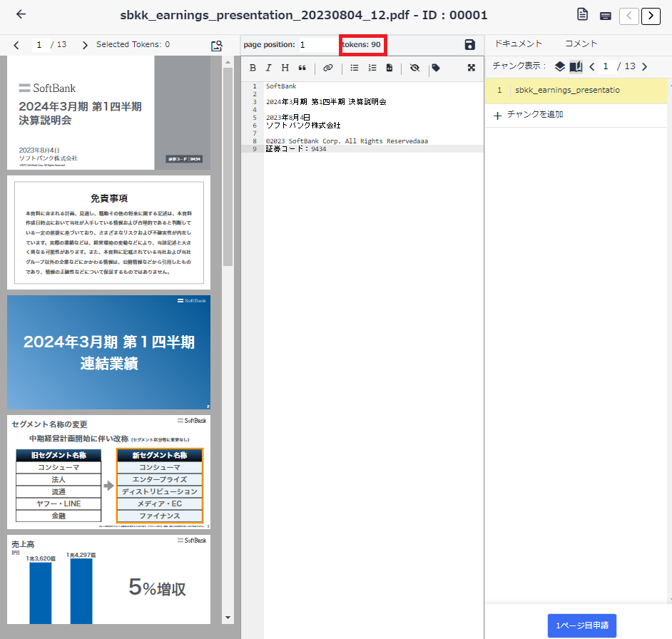
Task: Go to the previous document
Action: [x=628, y=16]
